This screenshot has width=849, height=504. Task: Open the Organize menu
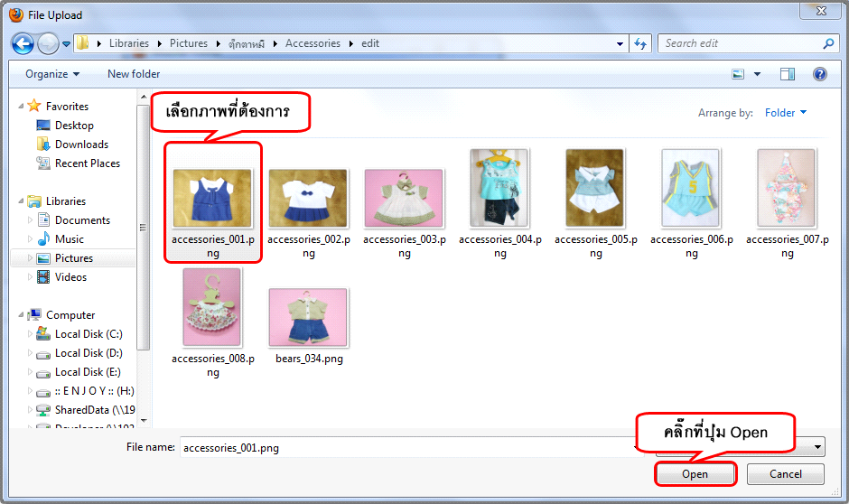[52, 74]
